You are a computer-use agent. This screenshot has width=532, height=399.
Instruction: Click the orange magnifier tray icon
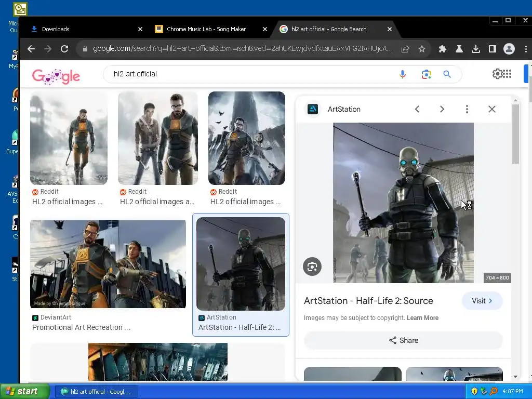494,392
